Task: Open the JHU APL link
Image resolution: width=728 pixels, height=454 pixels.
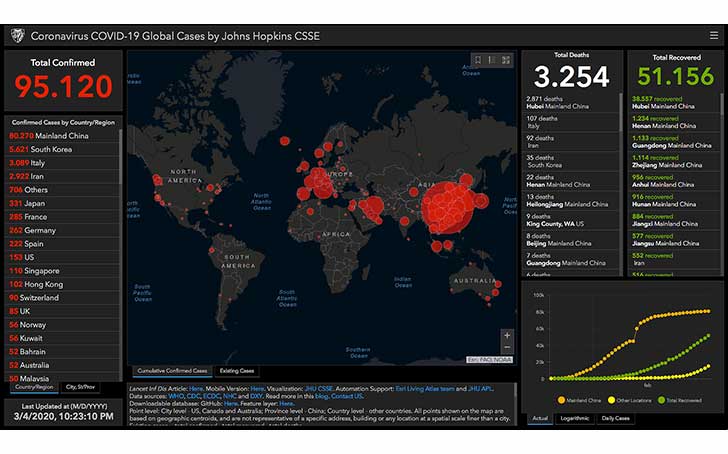Action: tap(480, 389)
